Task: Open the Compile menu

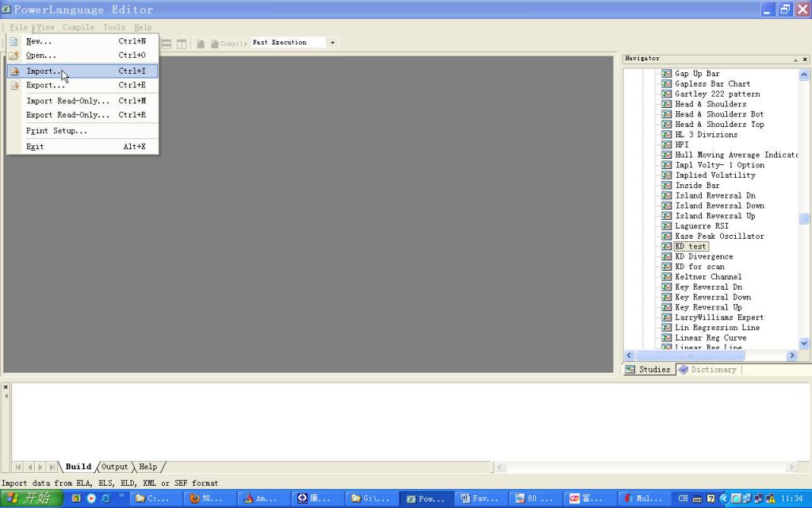Action: coord(79,28)
